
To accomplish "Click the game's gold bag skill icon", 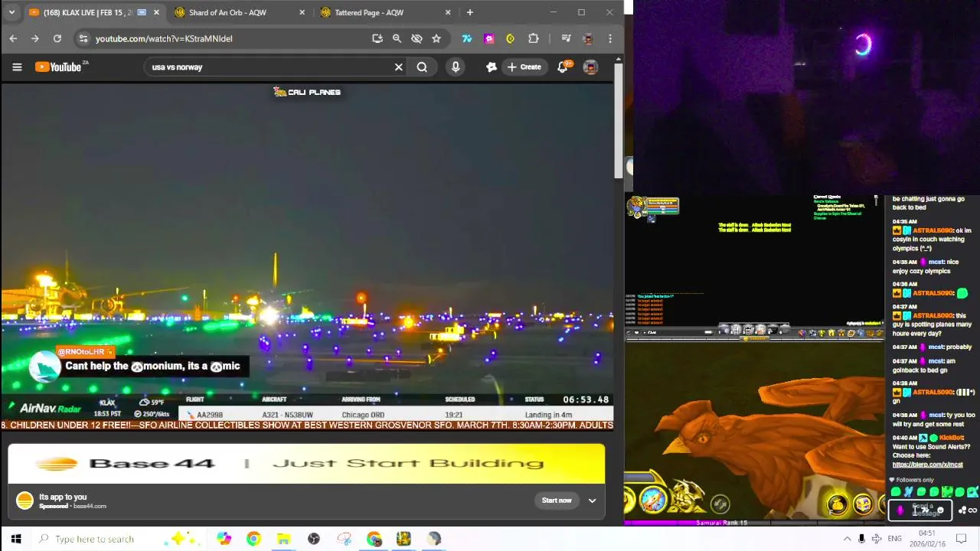I will pyautogui.click(x=838, y=504).
